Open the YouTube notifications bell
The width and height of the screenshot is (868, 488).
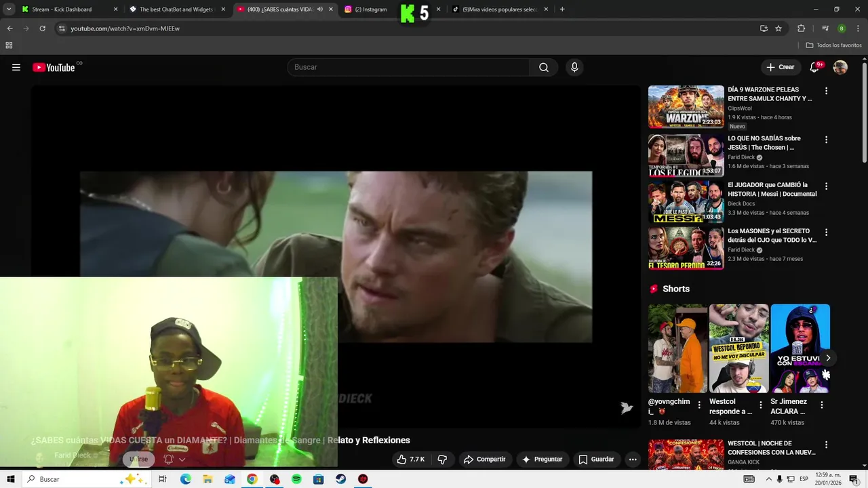pyautogui.click(x=815, y=67)
